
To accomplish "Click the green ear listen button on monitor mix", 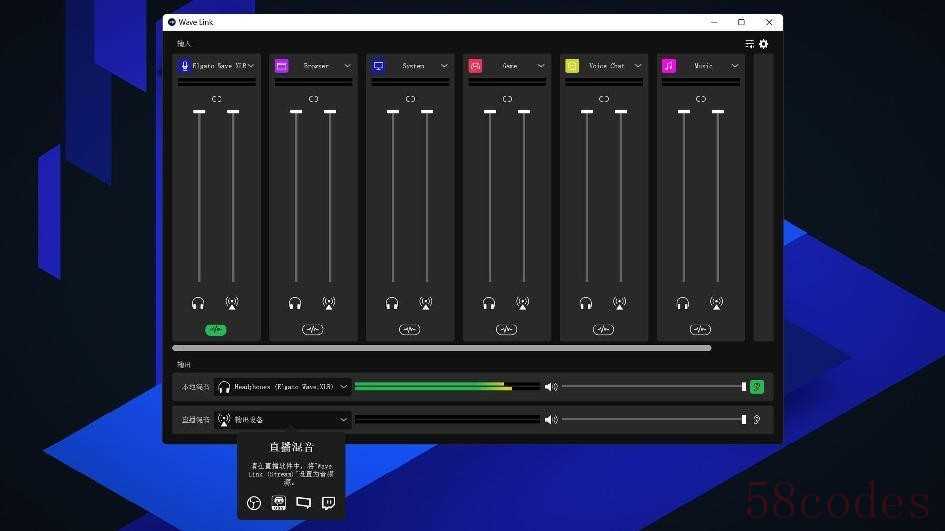I will click(757, 387).
